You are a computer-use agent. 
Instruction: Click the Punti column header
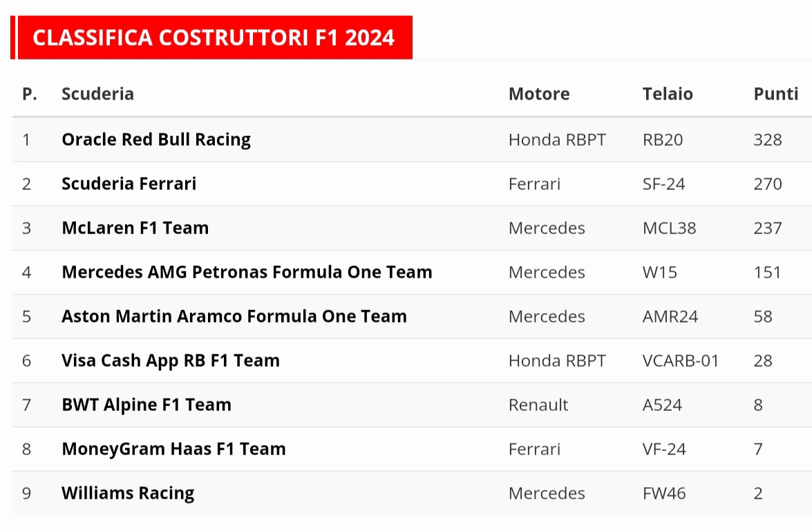(775, 94)
